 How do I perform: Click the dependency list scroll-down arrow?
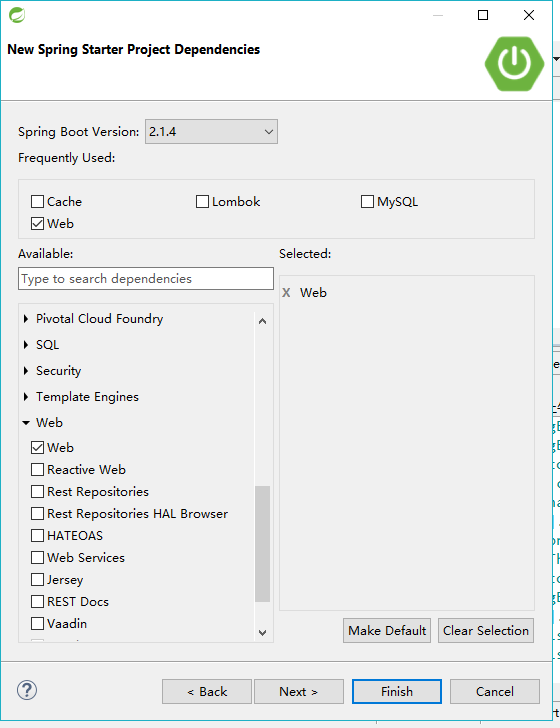coord(262,633)
